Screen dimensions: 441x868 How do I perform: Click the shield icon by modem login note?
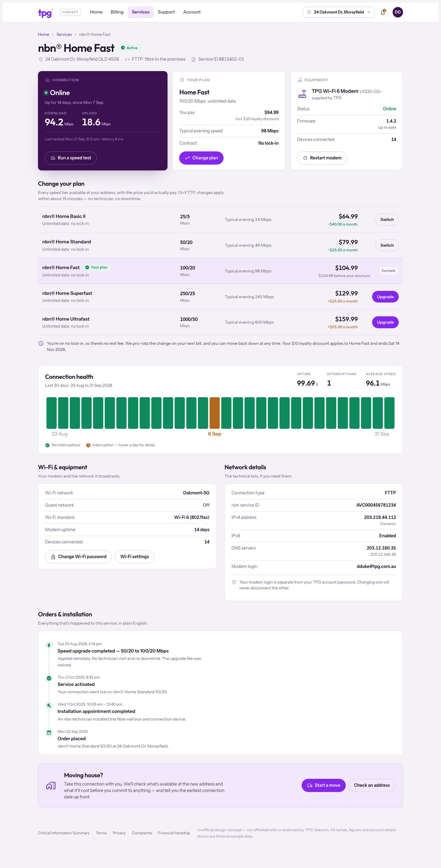point(234,582)
